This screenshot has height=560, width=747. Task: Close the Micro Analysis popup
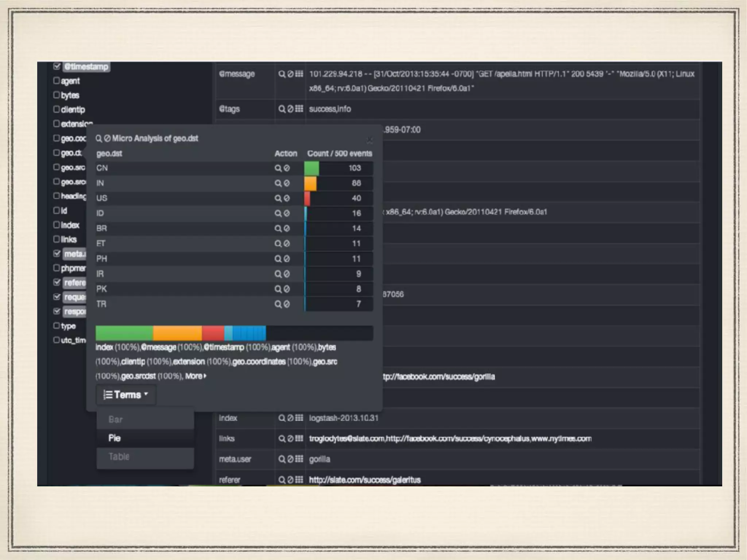(x=369, y=140)
